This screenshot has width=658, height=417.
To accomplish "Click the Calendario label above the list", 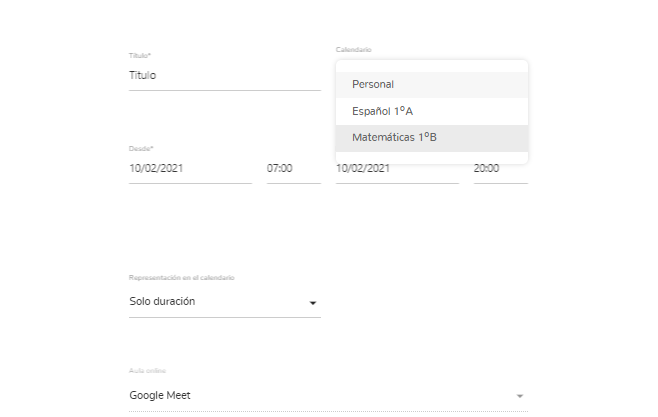I will 353,49.
